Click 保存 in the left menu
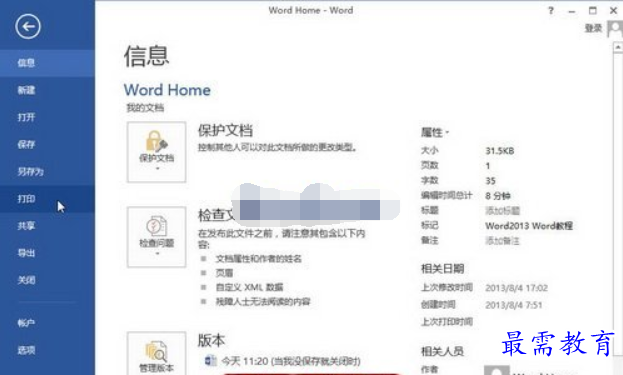 47,144
